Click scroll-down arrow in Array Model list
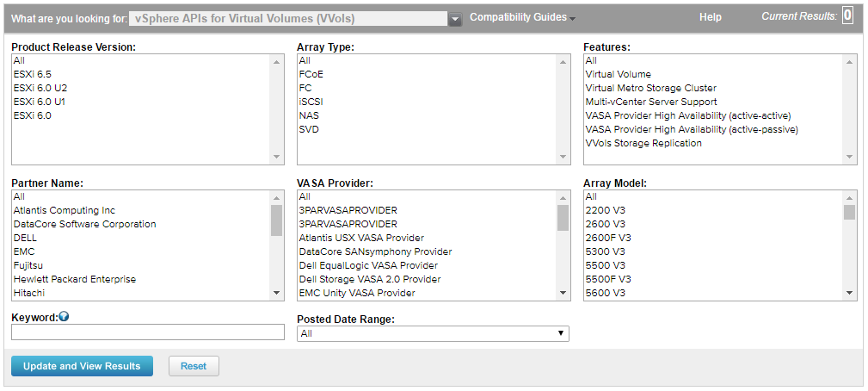This screenshot has width=868, height=391. [849, 293]
